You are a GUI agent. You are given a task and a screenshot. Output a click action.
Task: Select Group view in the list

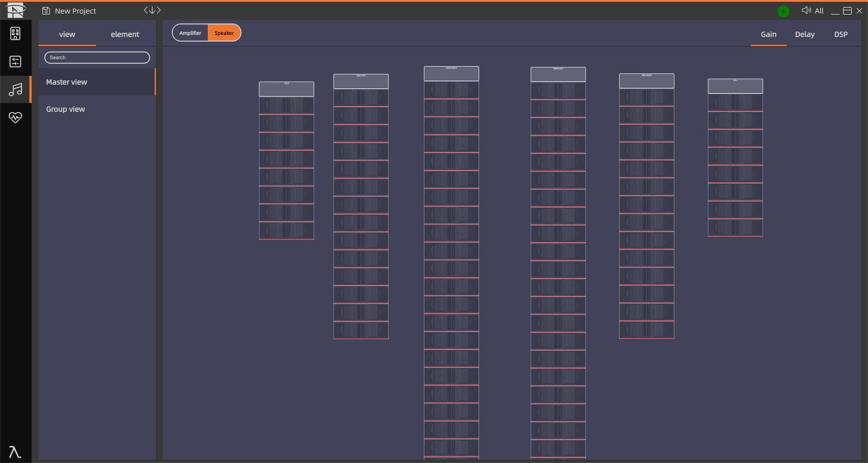[66, 109]
